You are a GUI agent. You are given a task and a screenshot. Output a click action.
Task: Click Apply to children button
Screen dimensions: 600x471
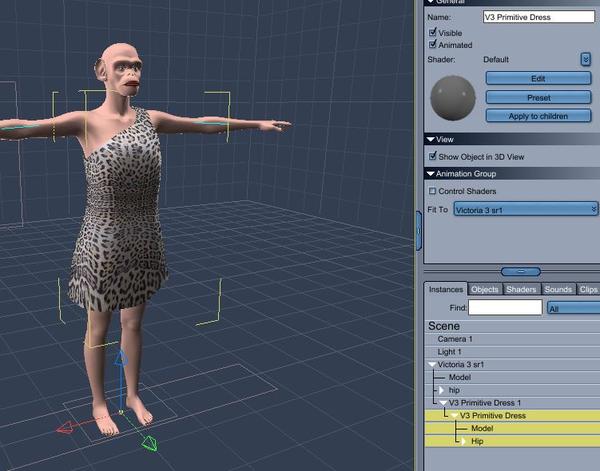(538, 116)
